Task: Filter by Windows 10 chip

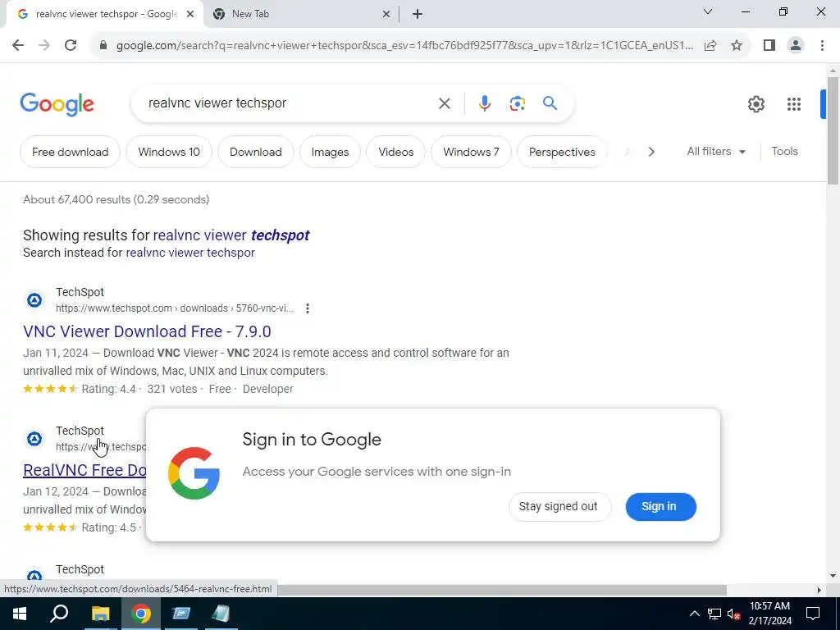Action: [169, 152]
